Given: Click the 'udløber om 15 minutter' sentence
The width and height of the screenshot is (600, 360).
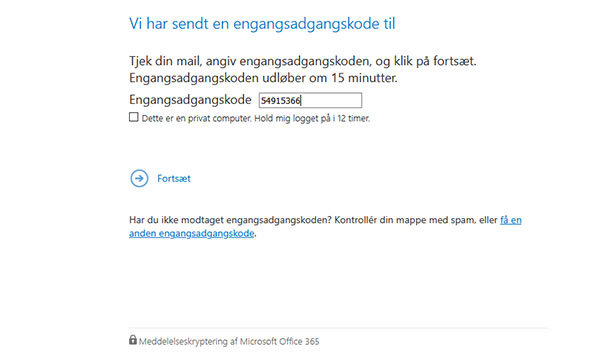Looking at the screenshot, I should point(330,78).
